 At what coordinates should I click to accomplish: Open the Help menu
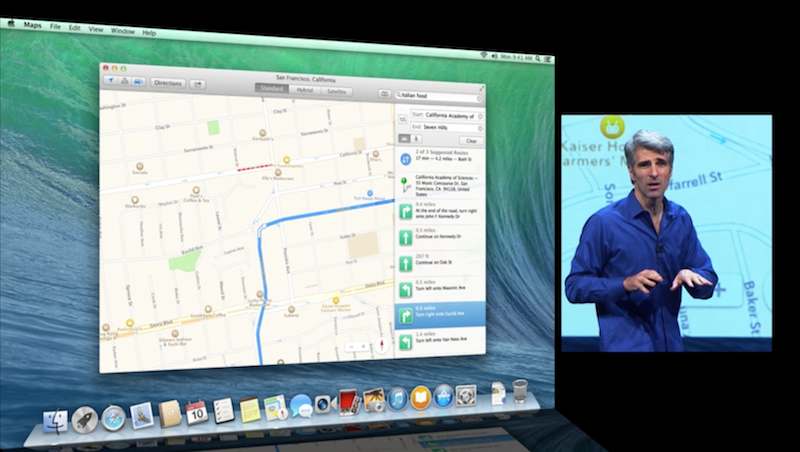(x=149, y=33)
